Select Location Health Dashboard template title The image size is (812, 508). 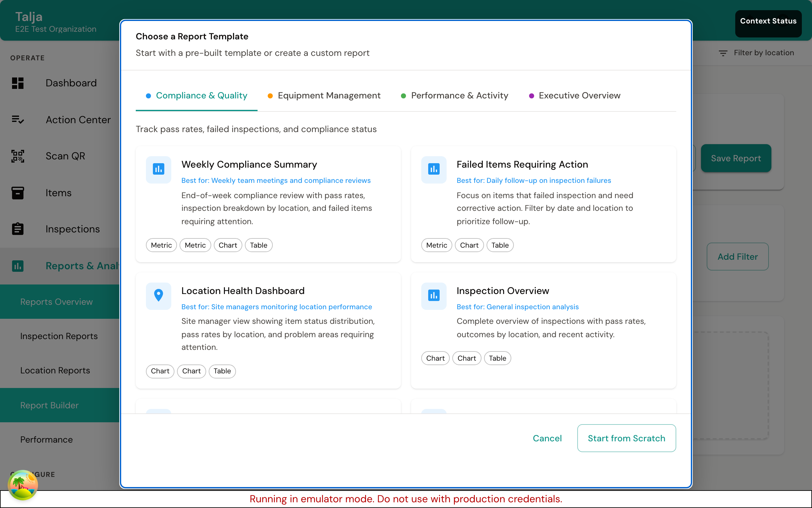tap(243, 291)
